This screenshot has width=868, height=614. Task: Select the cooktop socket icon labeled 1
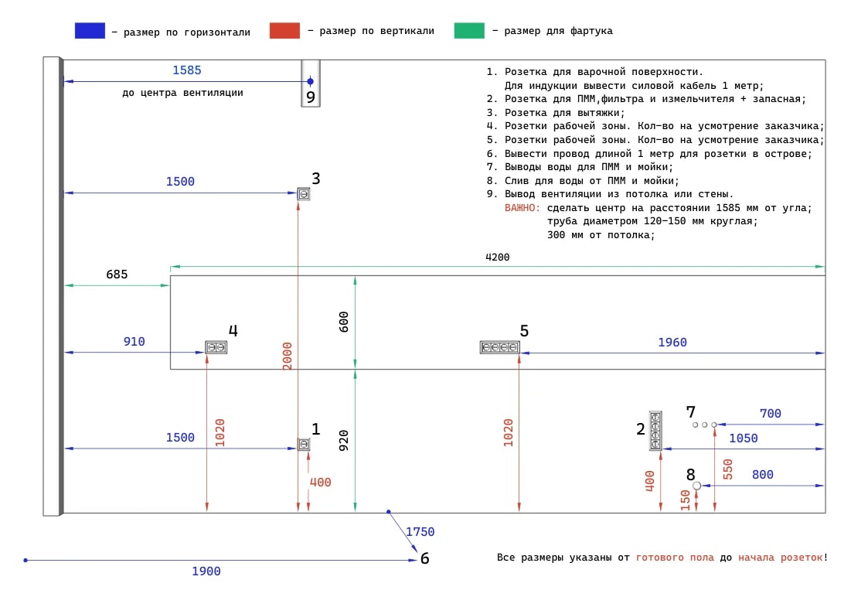pos(303,444)
